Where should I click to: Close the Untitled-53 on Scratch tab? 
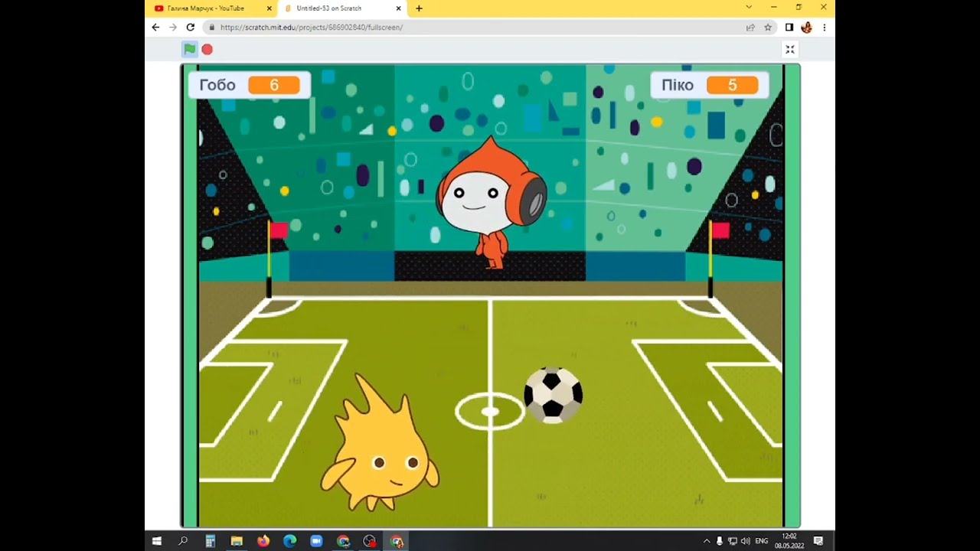398,8
